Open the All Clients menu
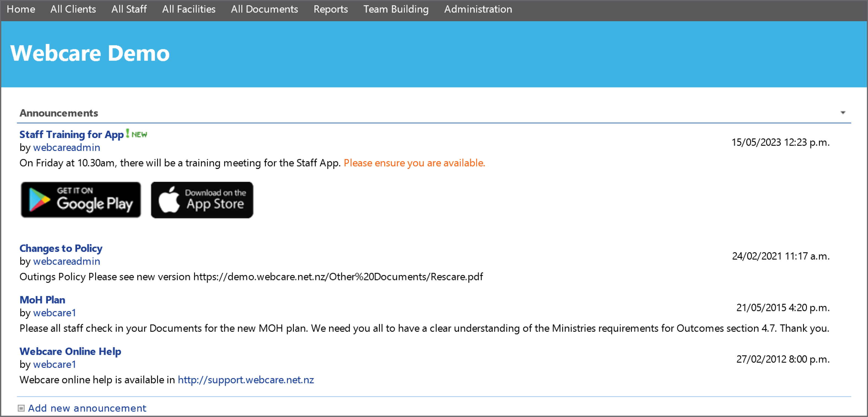Screen dimensions: 868x417 click(x=73, y=9)
